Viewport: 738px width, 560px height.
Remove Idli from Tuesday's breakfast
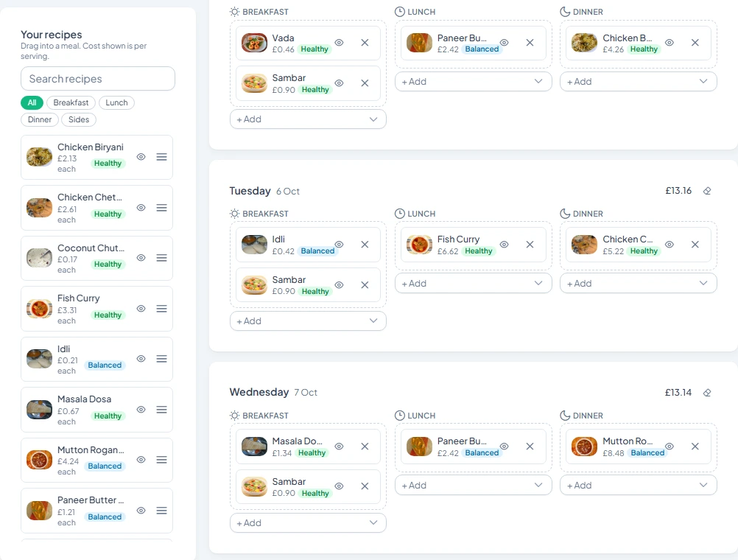(365, 245)
